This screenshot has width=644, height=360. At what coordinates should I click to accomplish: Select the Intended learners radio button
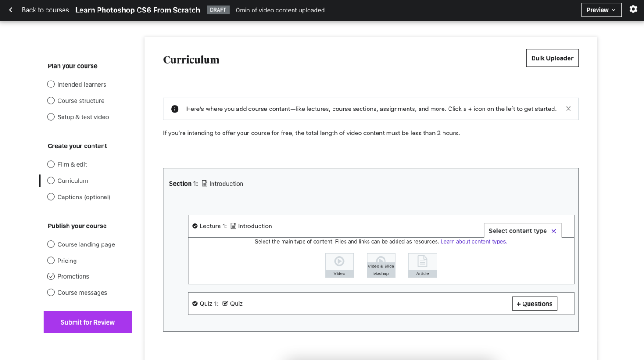tap(51, 84)
